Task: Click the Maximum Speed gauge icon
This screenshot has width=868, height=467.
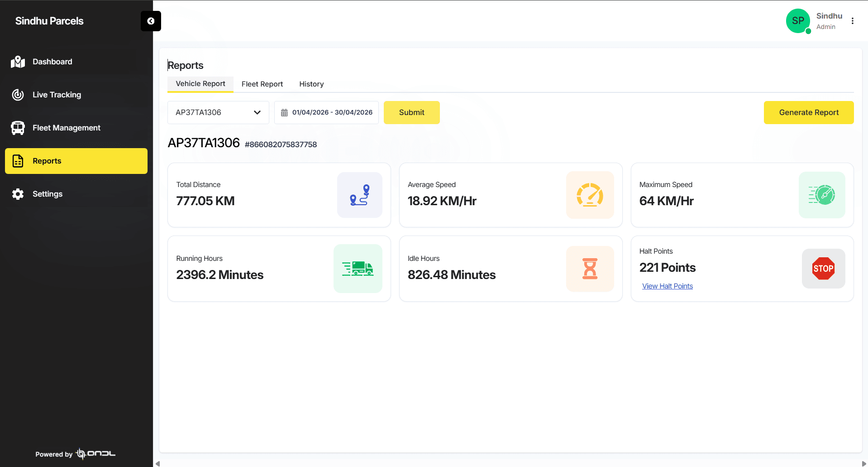Action: (822, 195)
